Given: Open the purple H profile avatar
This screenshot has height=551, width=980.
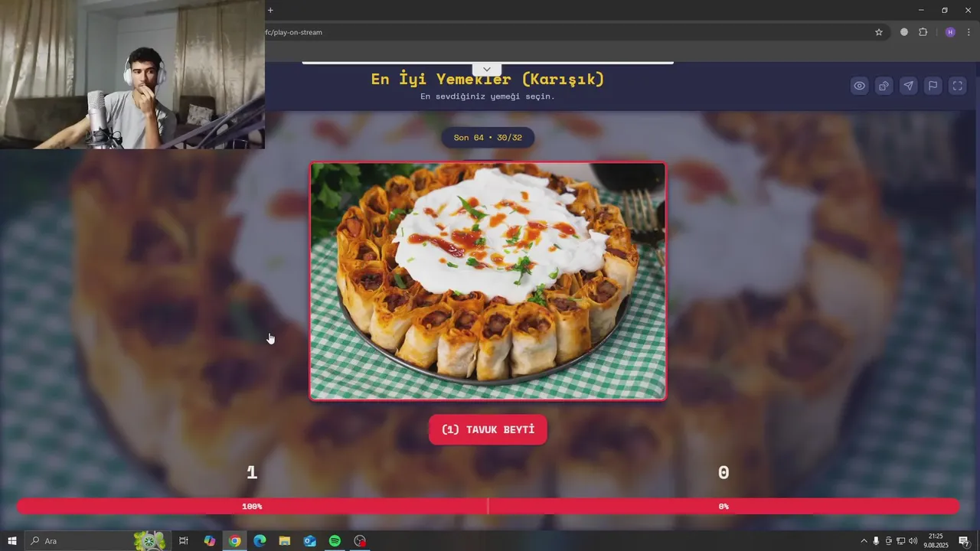Looking at the screenshot, I should 950,32.
